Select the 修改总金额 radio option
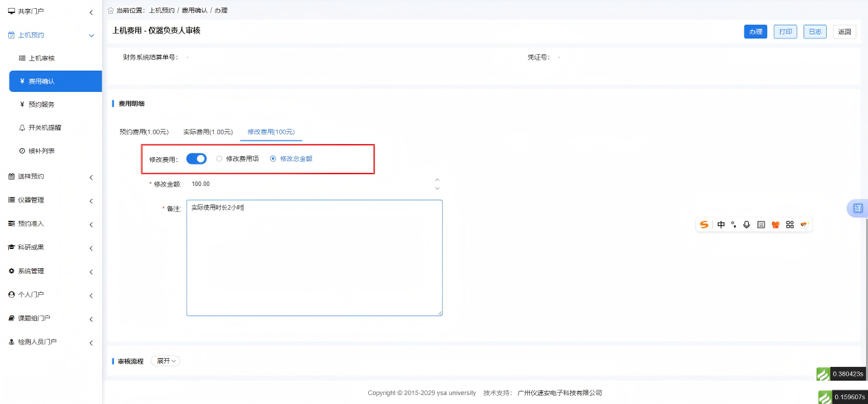This screenshot has width=868, height=404. coord(274,159)
